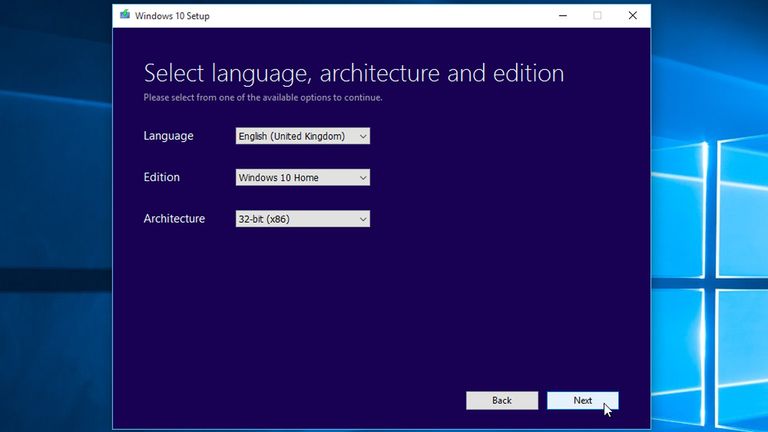This screenshot has width=768, height=432.
Task: Click the 'Select language, architecture and edition' heading
Action: point(354,73)
